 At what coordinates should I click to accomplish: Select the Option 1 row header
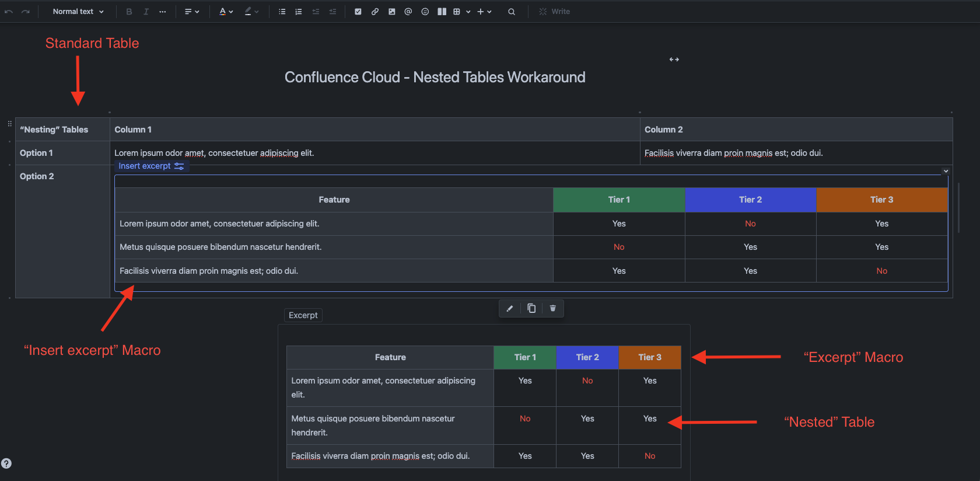pyautogui.click(x=63, y=153)
